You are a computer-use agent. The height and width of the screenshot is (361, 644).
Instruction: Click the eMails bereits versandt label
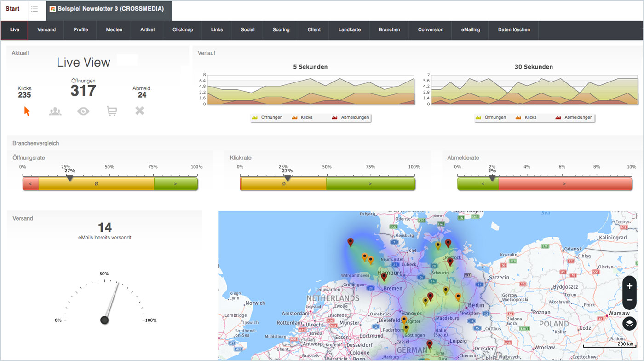pyautogui.click(x=105, y=238)
